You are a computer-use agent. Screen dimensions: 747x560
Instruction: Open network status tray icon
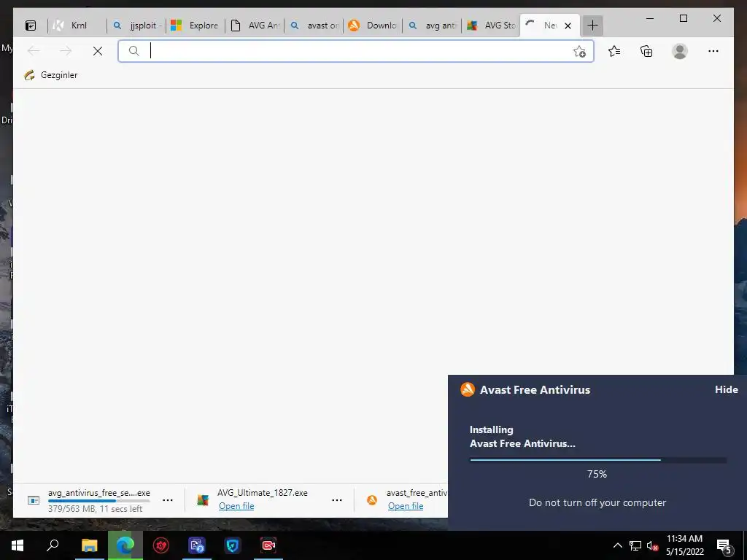(635, 545)
